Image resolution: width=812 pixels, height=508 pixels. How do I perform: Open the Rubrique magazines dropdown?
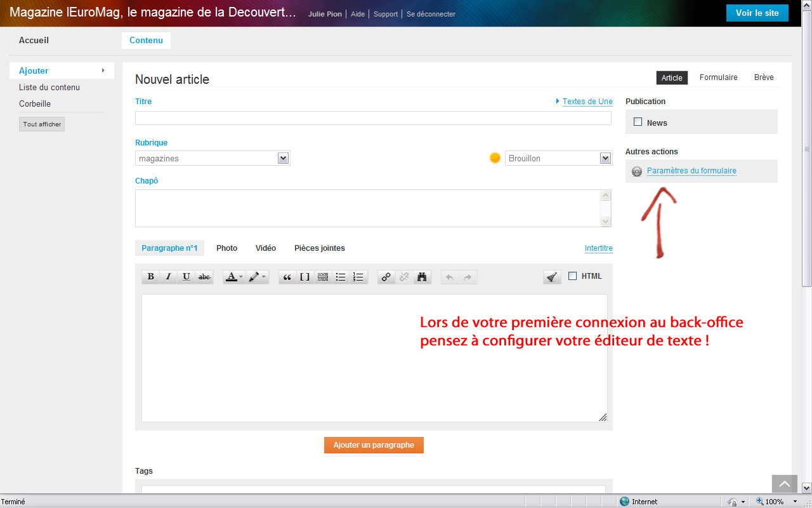283,158
